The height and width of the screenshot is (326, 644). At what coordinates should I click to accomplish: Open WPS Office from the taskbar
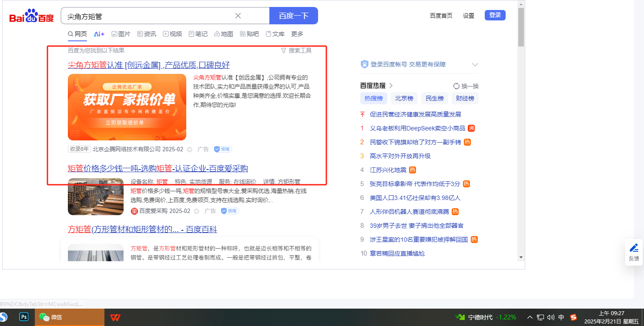click(115, 317)
